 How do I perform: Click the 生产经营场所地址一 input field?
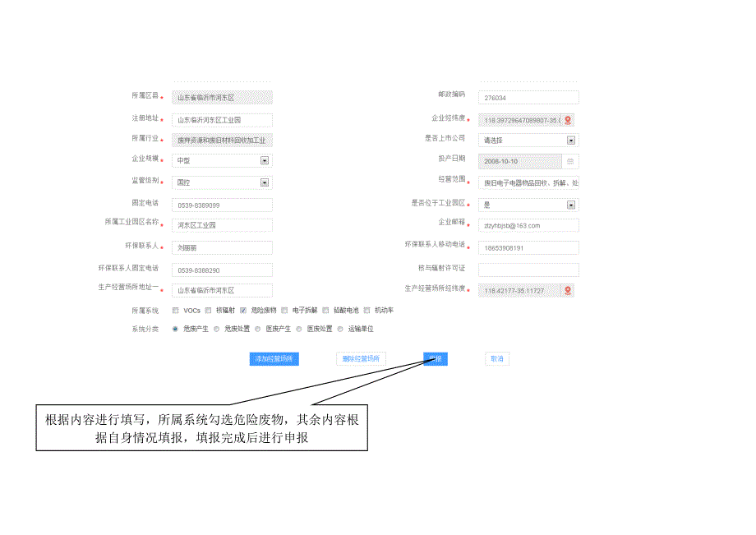tap(222, 291)
